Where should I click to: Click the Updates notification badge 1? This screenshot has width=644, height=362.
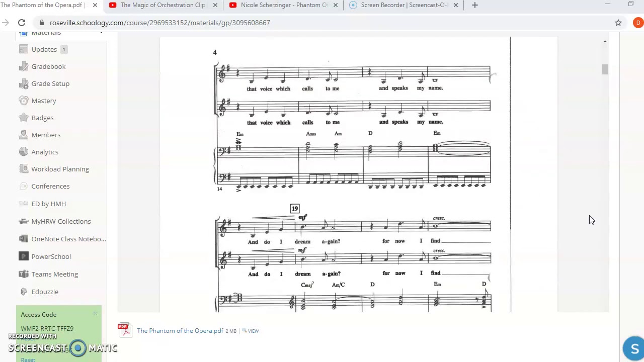pos(64,49)
